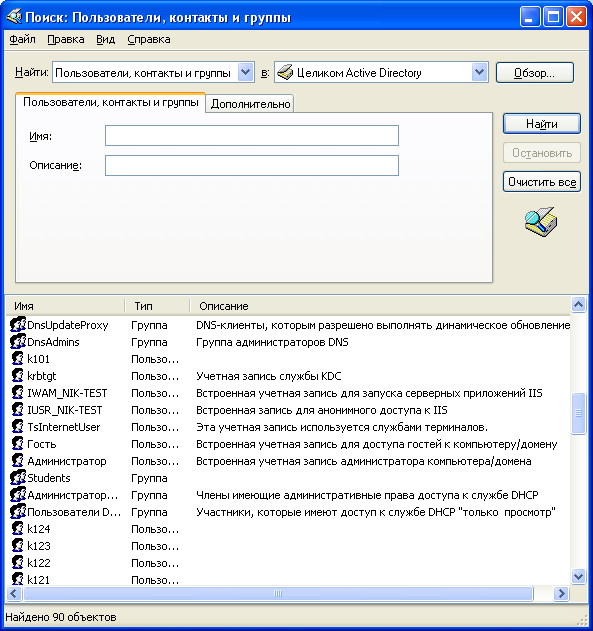This screenshot has height=631, width=593.
Task: Click the vertical scrollbar thumb in results
Action: tap(579, 413)
